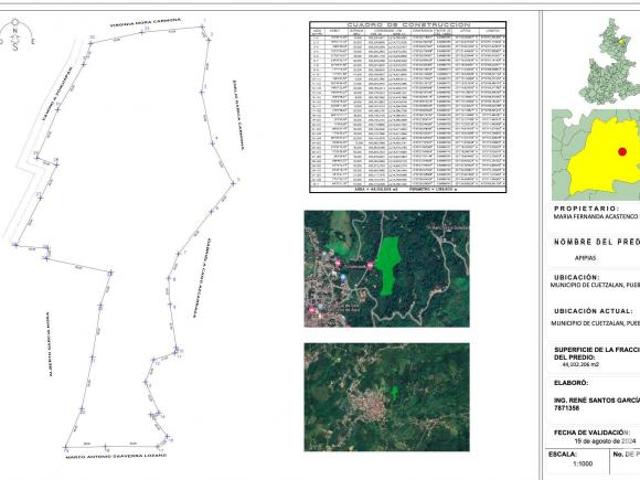Viewport: 640px width, 480px height.
Task: Select the Puebla state outline map
Action: 611,61
